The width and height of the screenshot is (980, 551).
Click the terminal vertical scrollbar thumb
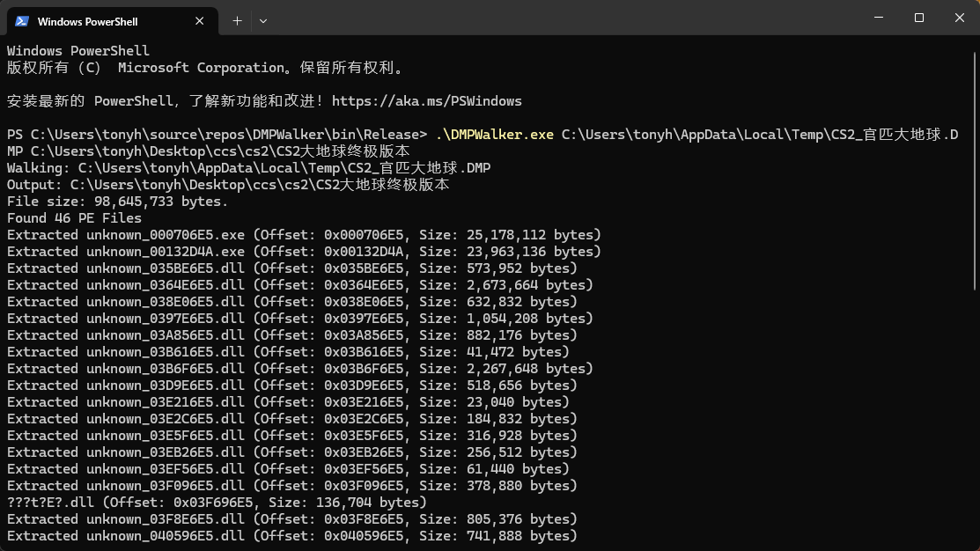pyautogui.click(x=975, y=171)
